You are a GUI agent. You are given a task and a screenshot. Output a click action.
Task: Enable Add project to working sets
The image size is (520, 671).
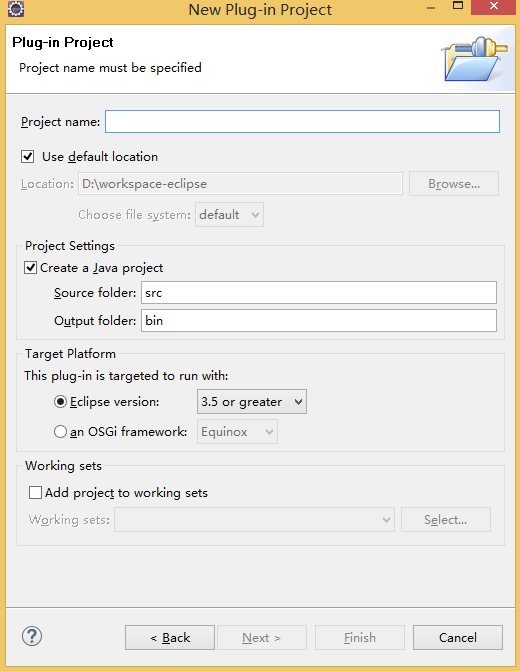pos(35,493)
